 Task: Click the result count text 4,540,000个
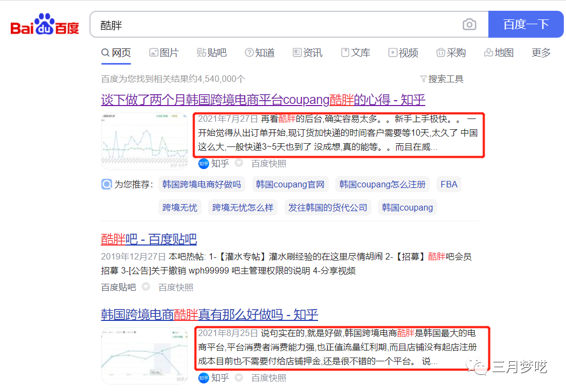point(221,79)
